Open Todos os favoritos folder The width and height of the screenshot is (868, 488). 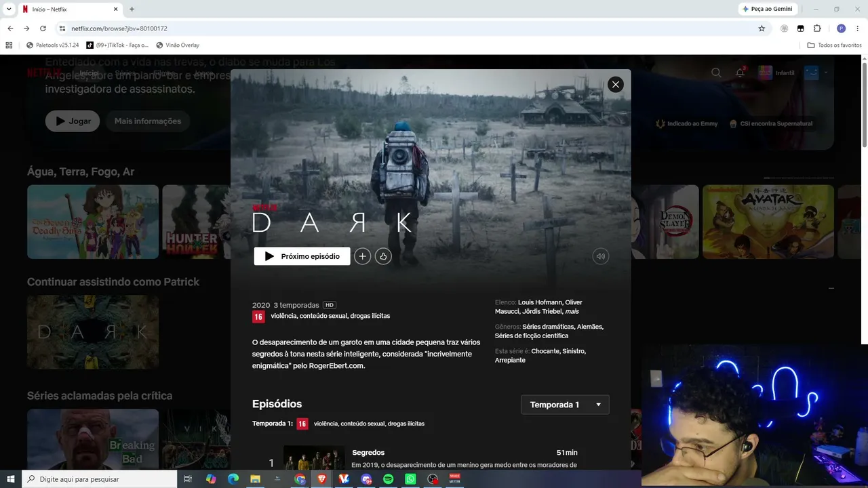[834, 45]
